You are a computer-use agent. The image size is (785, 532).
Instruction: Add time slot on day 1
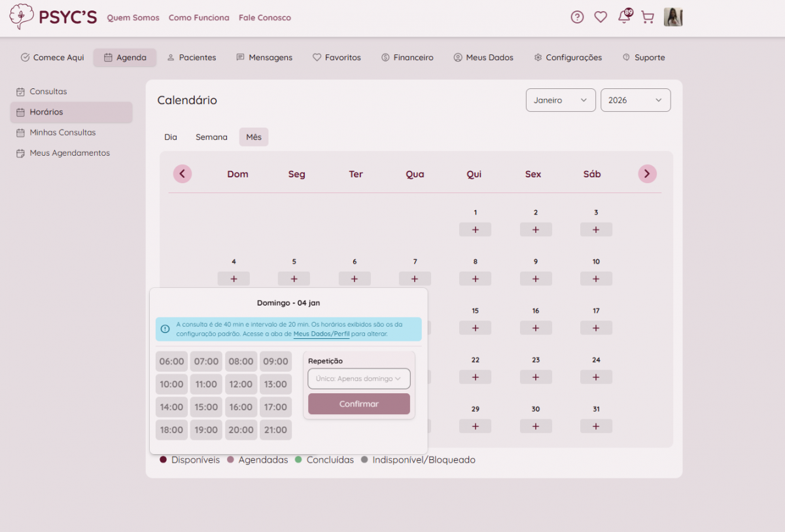pos(475,230)
